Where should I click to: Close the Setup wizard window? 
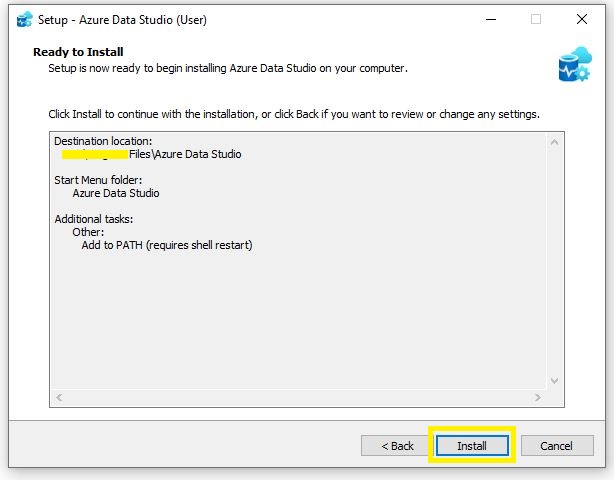(x=582, y=19)
